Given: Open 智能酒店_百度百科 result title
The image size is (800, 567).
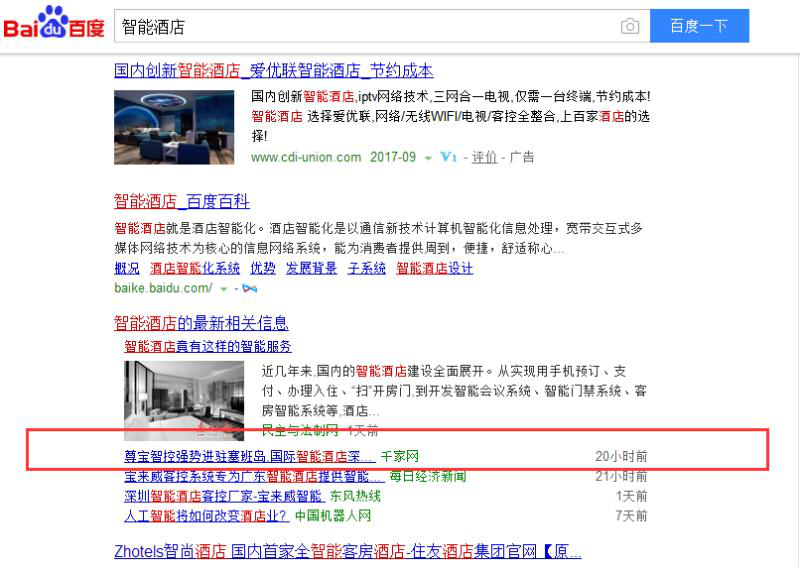Looking at the screenshot, I should 182,202.
